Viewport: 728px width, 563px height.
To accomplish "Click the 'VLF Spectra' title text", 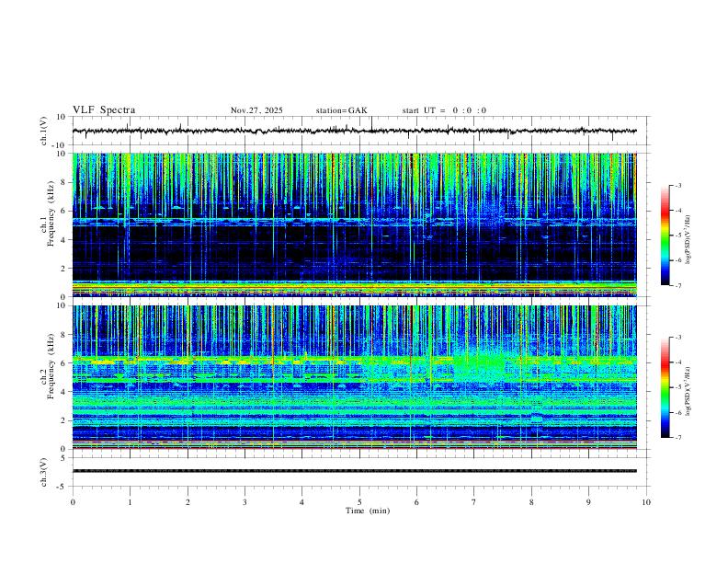I will click(104, 110).
